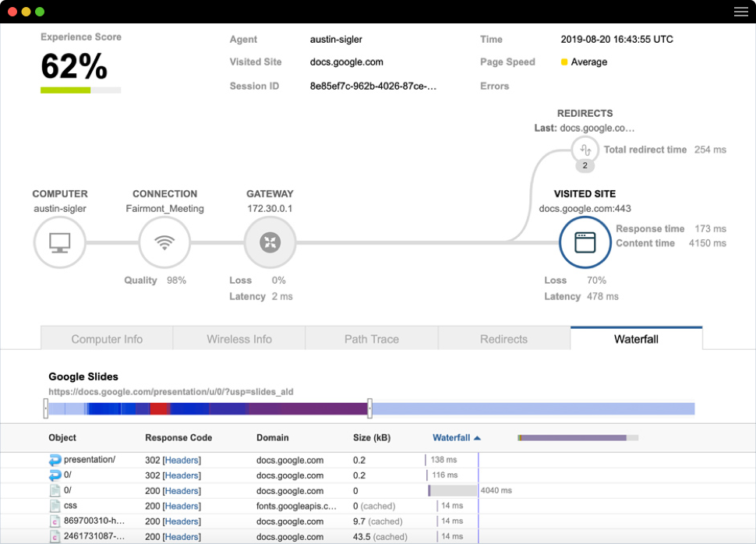Click the left handle of timeline range
Screen dimensions: 756x544
pyautogui.click(x=46, y=408)
